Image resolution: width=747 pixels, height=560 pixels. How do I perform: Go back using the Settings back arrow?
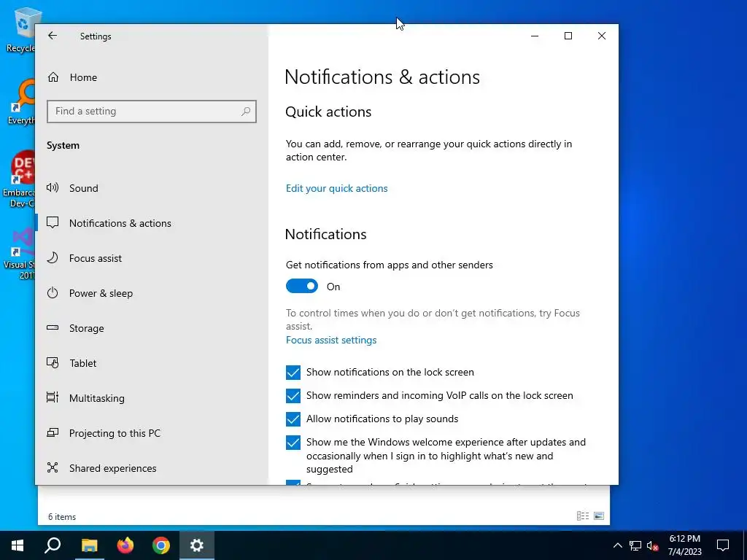[53, 36]
